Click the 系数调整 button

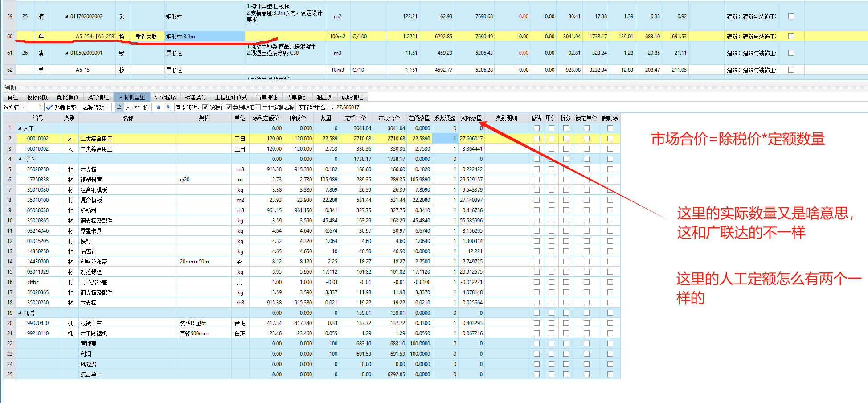click(61, 107)
